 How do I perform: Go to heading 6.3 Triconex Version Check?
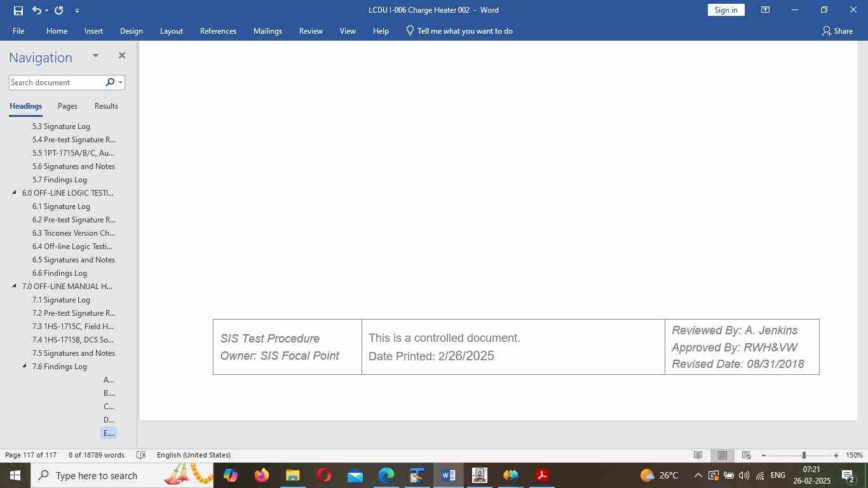click(x=74, y=233)
